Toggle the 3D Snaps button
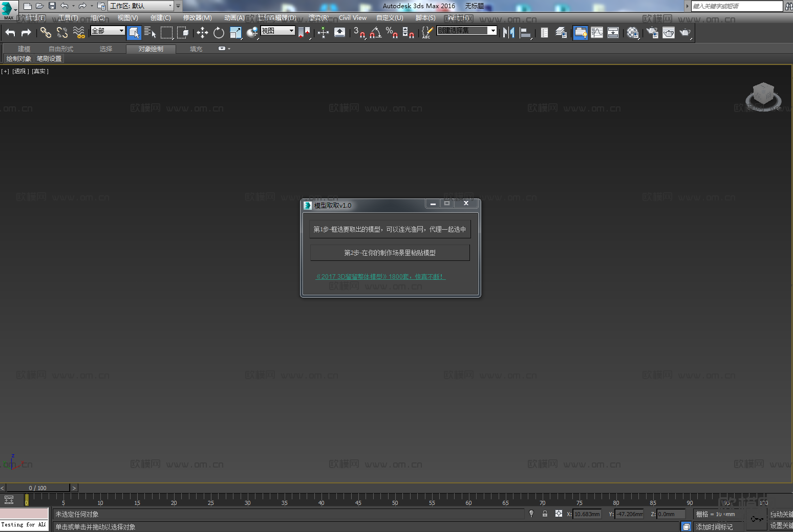793x532 pixels. pos(359,33)
